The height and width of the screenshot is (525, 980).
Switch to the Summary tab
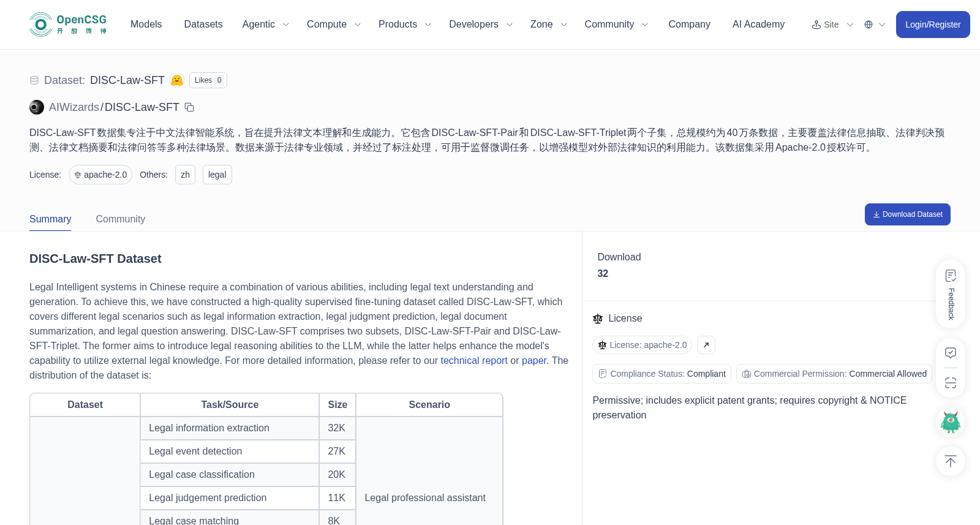point(50,219)
